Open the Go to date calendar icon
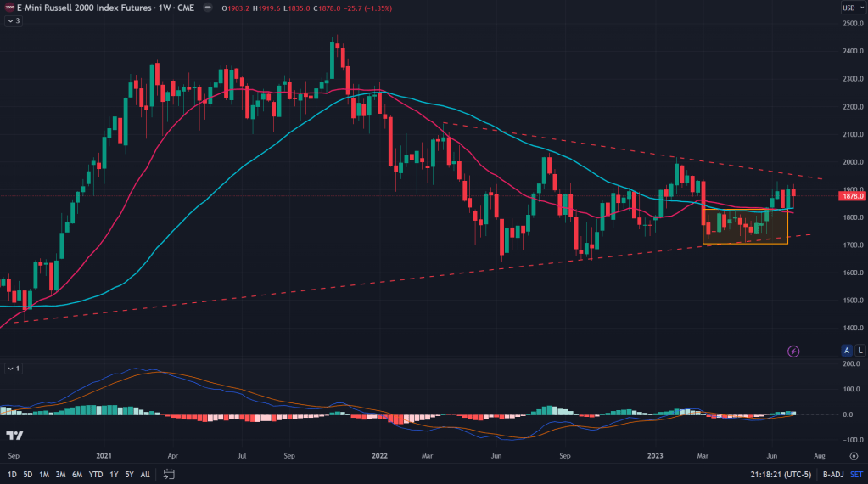 (x=170, y=473)
